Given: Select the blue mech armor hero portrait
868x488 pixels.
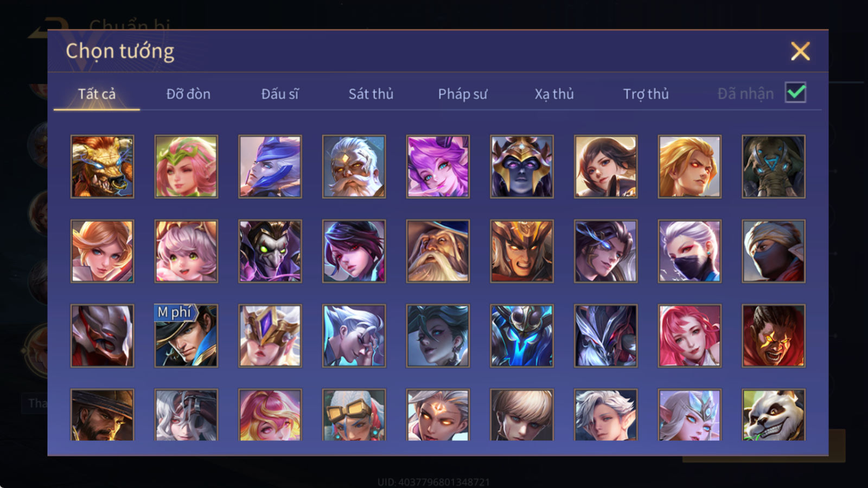Looking at the screenshot, I should 522,336.
